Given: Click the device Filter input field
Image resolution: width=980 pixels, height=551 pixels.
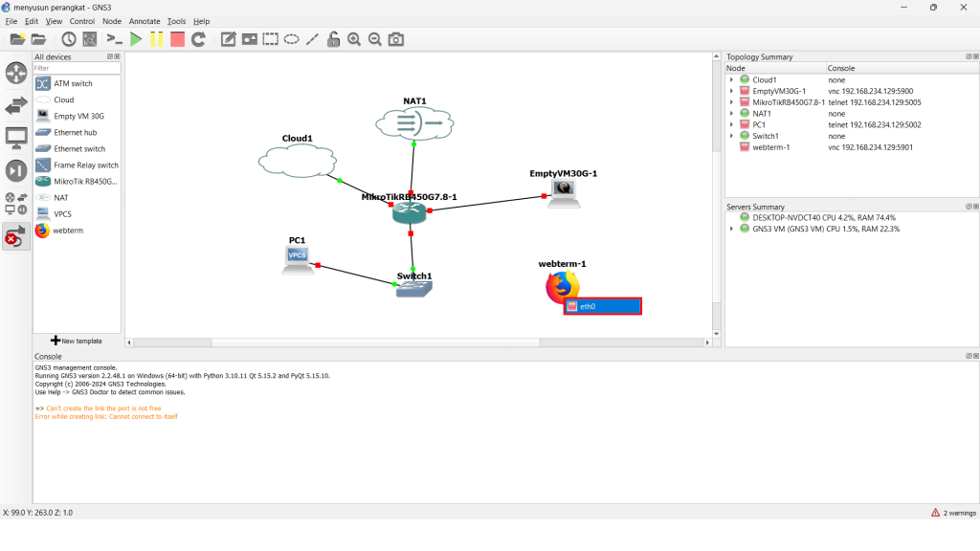Looking at the screenshot, I should [x=77, y=68].
